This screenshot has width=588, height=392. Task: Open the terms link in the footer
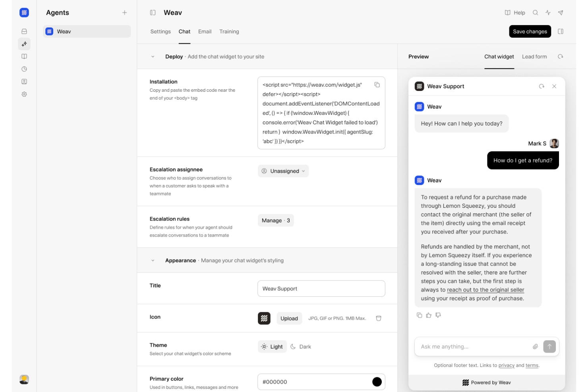click(x=532, y=365)
